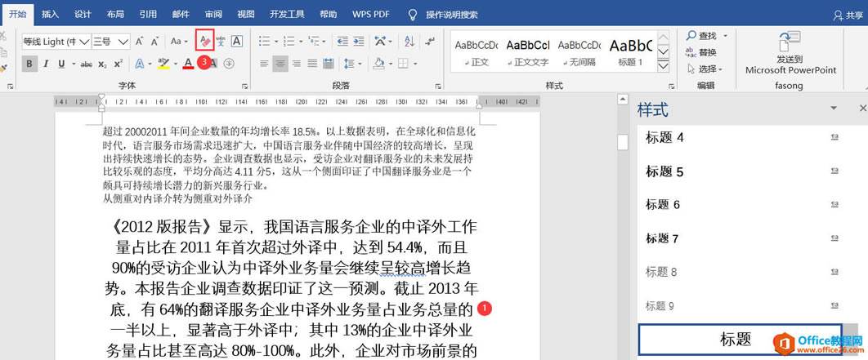The image size is (868, 360).
Task: Toggle Italic formatting
Action: click(46, 64)
